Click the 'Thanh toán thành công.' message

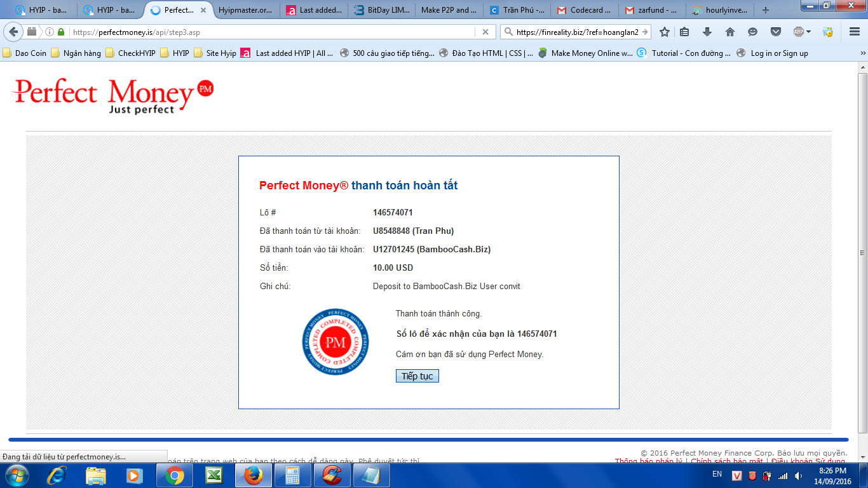(438, 313)
